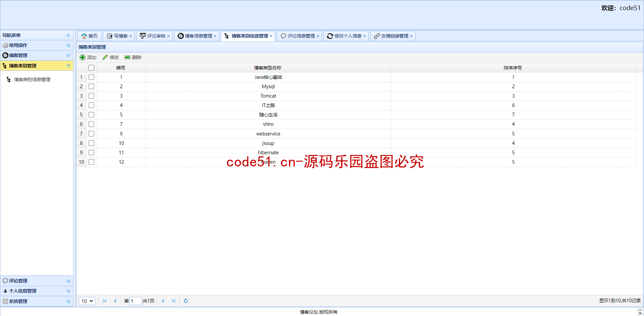Switch to the 写博客 tab

tap(119, 36)
